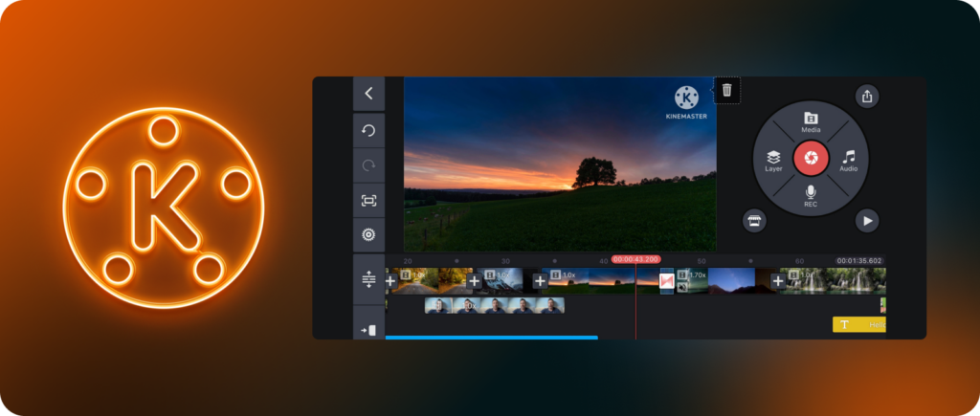Open the export and share menu
980x416 pixels.
pos(867,96)
